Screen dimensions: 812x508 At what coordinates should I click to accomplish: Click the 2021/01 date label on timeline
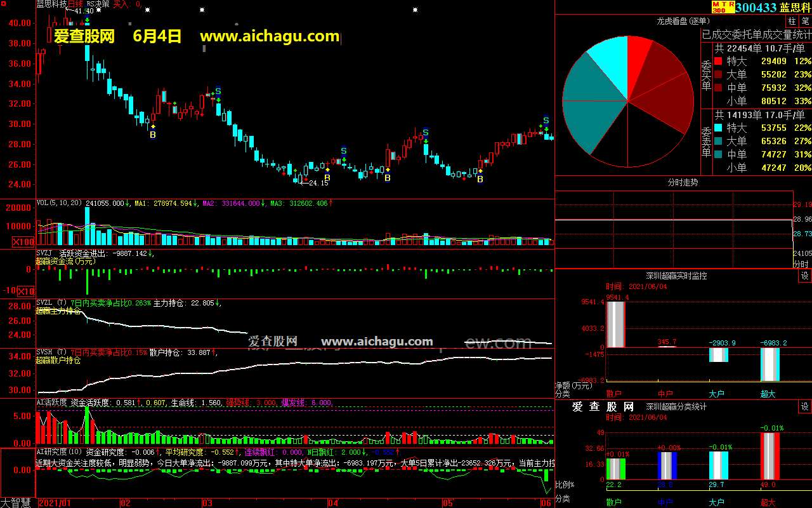pos(56,503)
